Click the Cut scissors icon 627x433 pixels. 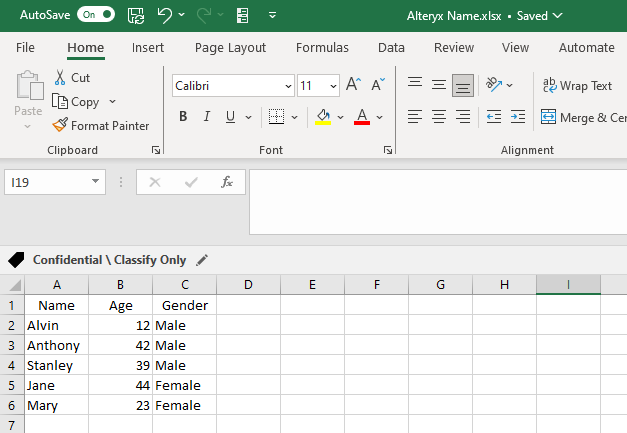click(60, 78)
